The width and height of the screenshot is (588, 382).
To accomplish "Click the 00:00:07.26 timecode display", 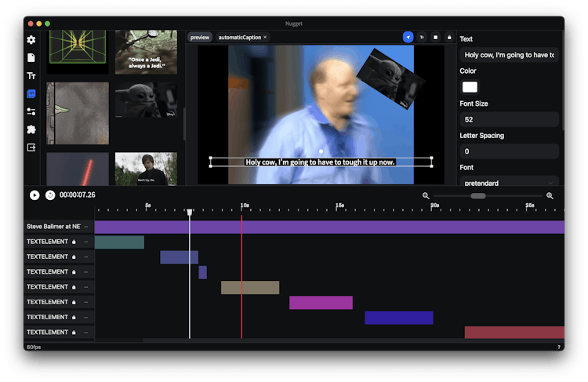I will pyautogui.click(x=78, y=195).
